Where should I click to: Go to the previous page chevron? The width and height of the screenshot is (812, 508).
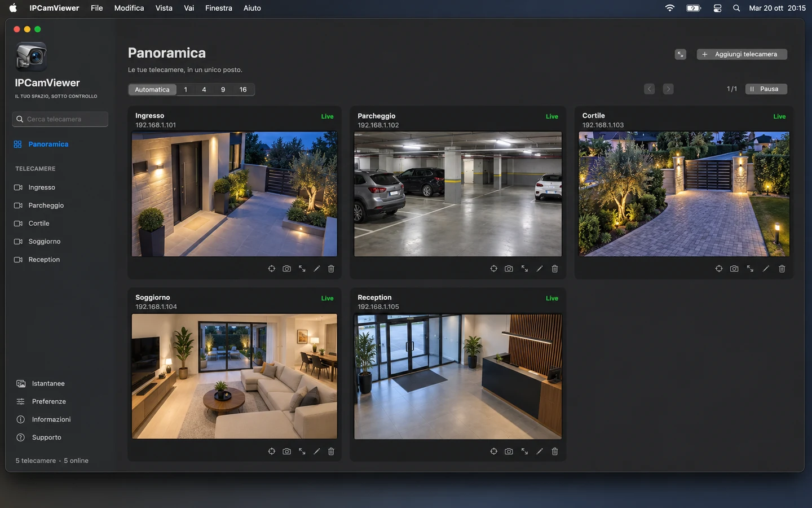(649, 89)
